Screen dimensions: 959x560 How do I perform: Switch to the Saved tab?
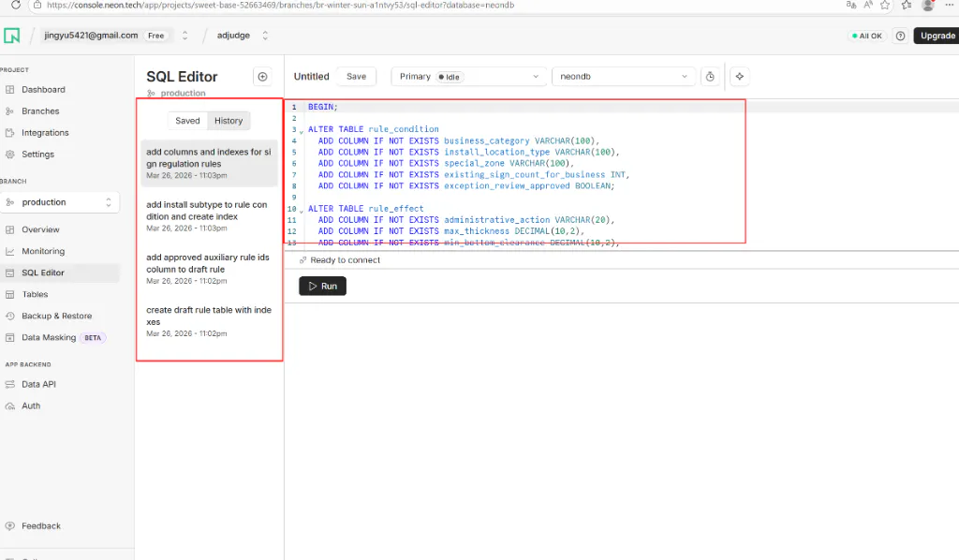(187, 121)
